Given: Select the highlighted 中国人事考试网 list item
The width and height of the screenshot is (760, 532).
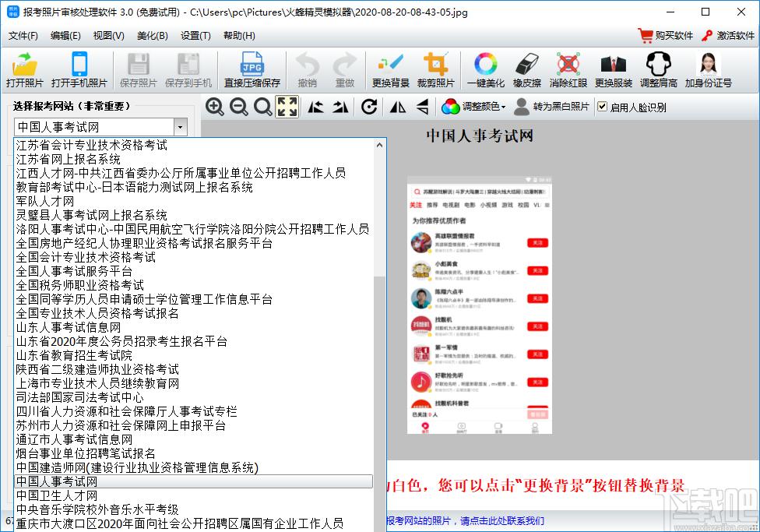Looking at the screenshot, I should [194, 481].
